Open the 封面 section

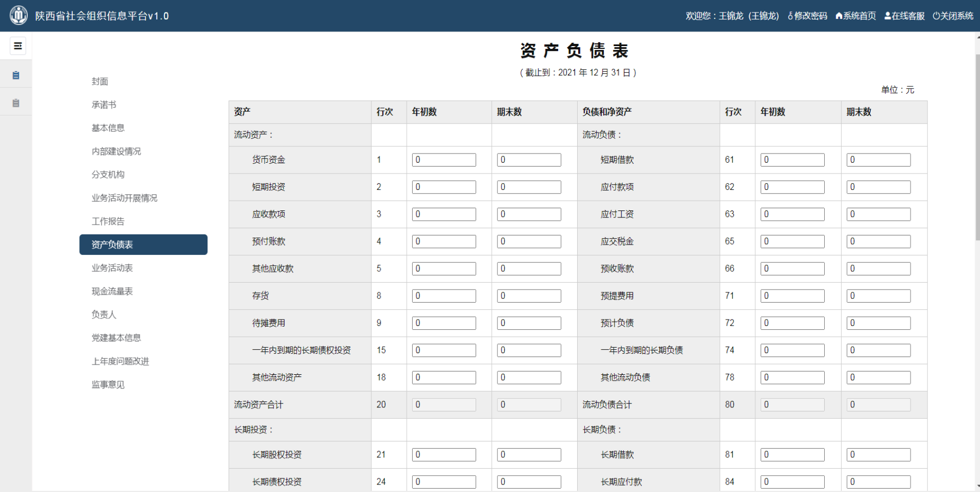pyautogui.click(x=100, y=81)
